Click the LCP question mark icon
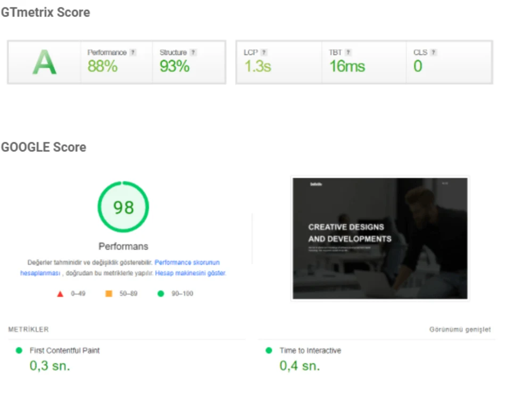This screenshot has height=399, width=532. 265,52
